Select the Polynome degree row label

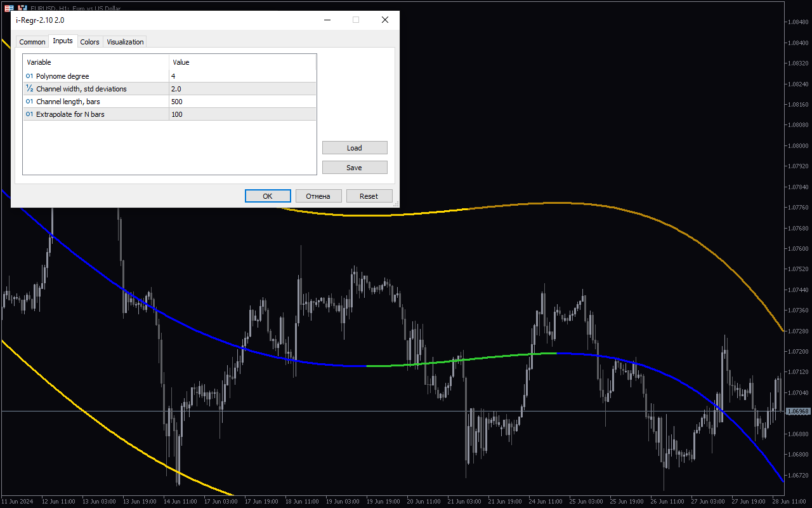coord(63,76)
